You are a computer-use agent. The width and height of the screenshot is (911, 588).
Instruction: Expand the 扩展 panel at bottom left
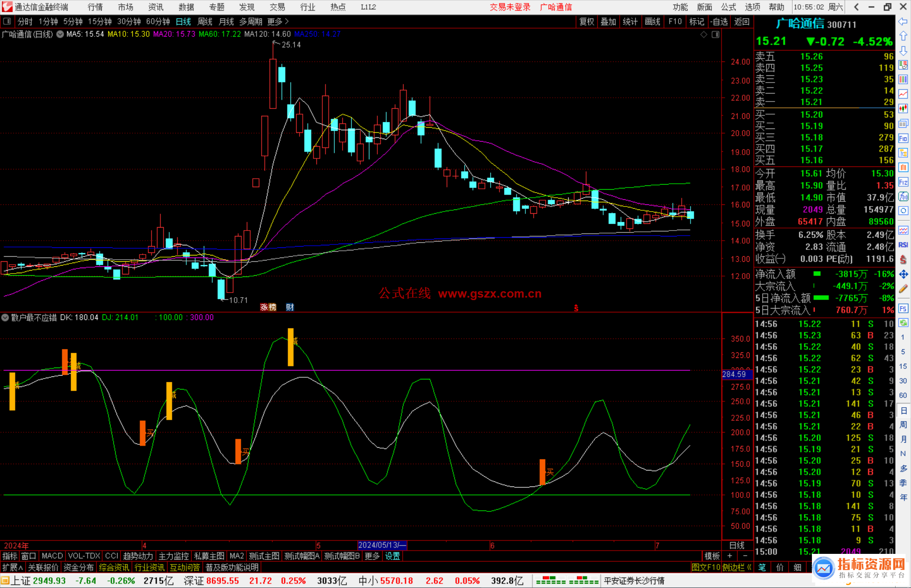click(13, 567)
